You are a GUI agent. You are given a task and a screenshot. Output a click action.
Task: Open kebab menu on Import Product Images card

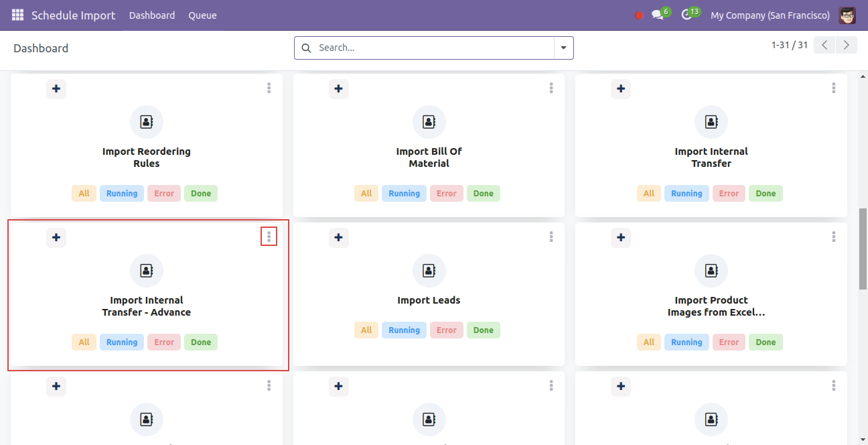834,237
